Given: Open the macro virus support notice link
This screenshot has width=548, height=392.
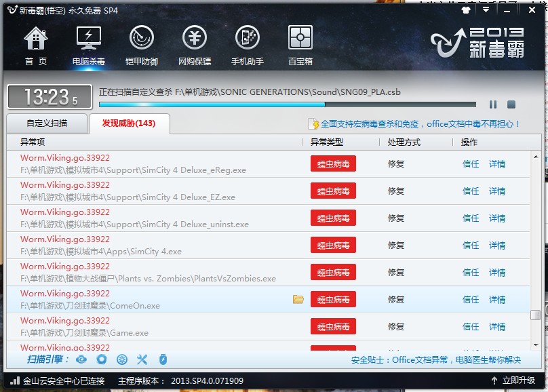Looking at the screenshot, I should 420,124.
